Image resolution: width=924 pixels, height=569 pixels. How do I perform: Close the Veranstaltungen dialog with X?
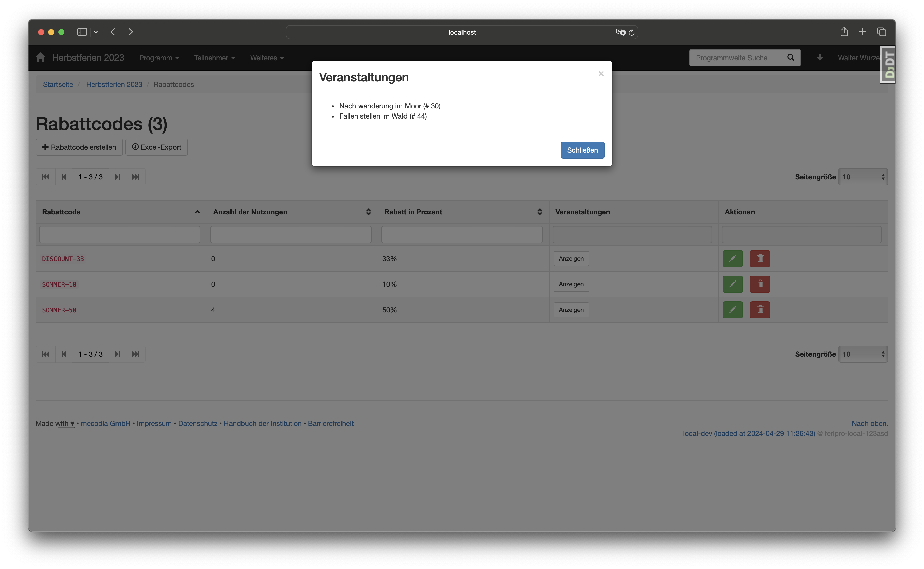601,74
